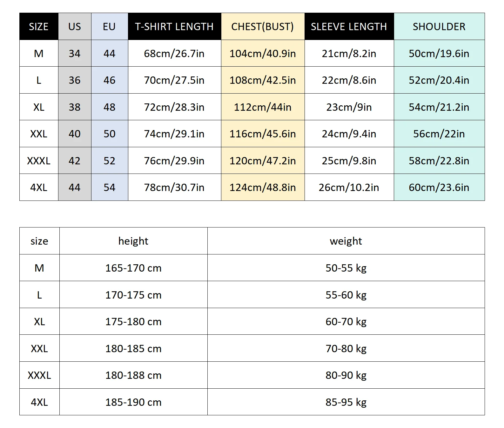
Task: Select the 180-188 cm height cell
Action: pyautogui.click(x=133, y=375)
